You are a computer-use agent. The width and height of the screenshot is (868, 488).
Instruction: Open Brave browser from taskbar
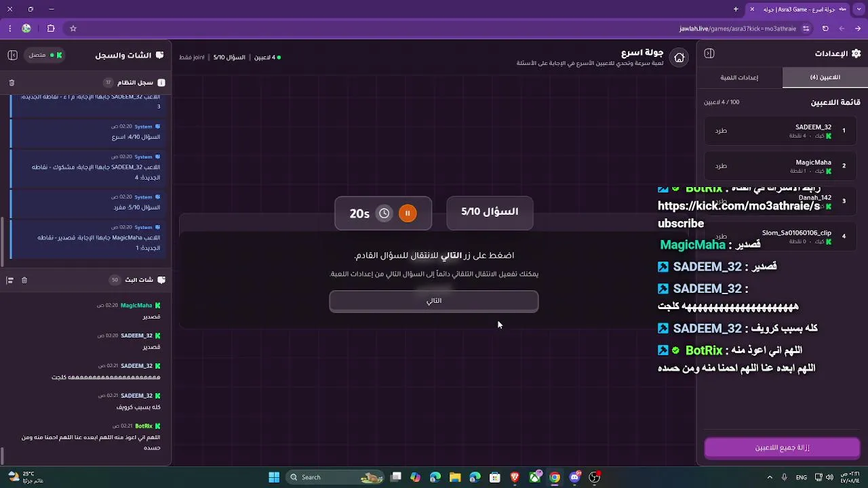pos(515,477)
